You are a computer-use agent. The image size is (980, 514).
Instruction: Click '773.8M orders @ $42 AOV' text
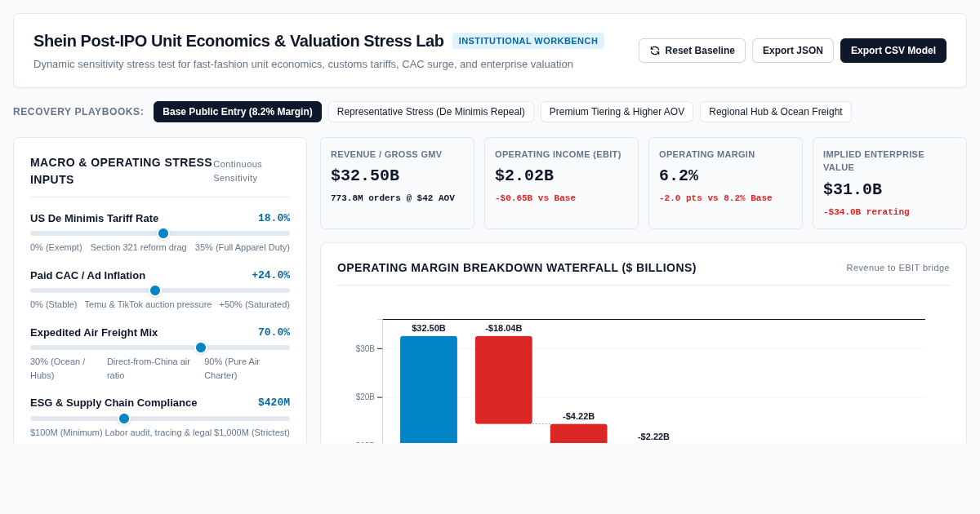coord(393,198)
